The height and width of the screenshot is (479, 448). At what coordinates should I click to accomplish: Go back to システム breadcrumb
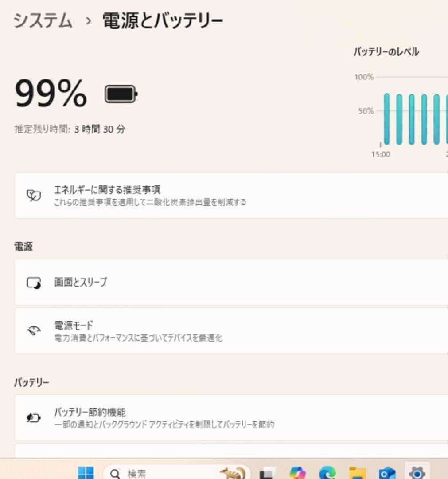coord(43,21)
